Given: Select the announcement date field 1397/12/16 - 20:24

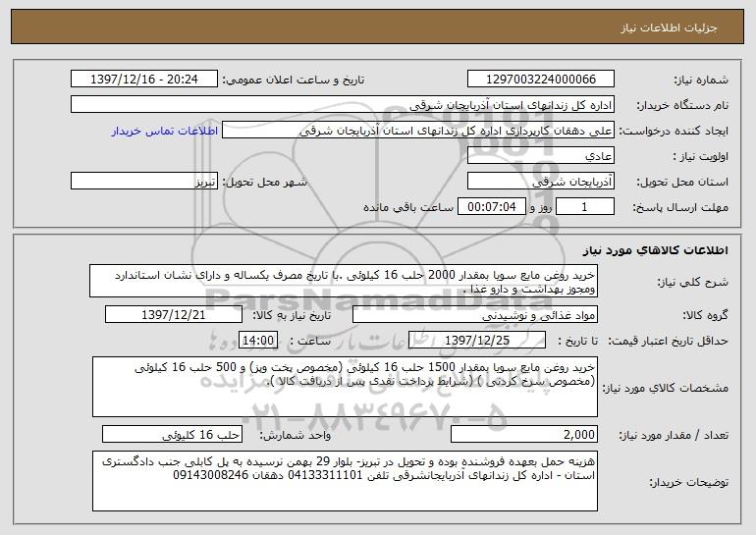Looking at the screenshot, I should click(144, 80).
